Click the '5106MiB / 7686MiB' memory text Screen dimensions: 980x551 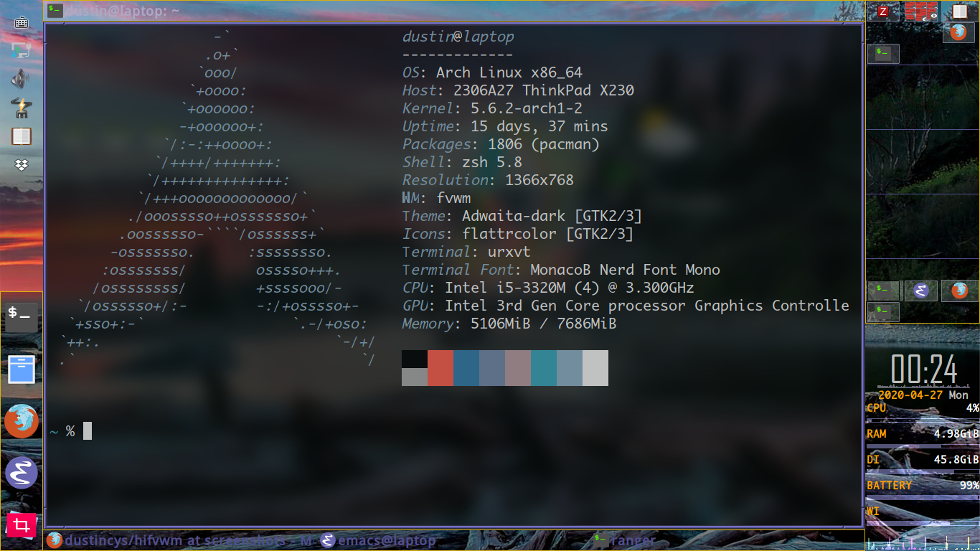coord(544,324)
